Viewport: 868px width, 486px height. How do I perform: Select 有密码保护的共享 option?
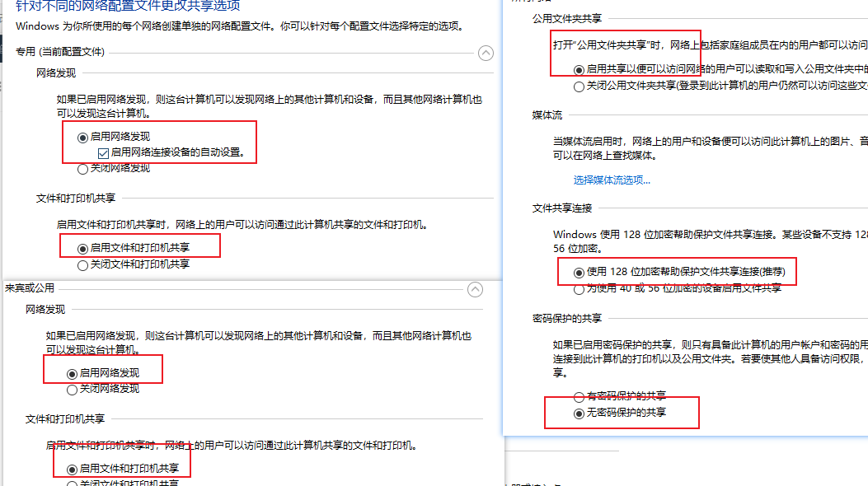pos(579,397)
